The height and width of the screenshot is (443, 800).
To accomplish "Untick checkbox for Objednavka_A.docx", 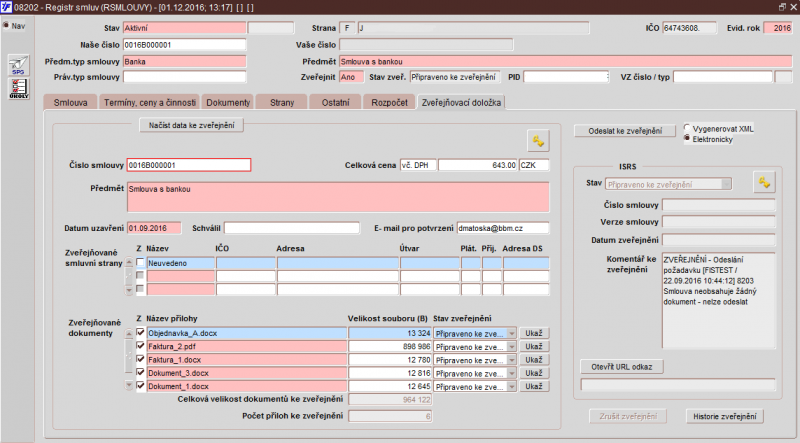I will click(140, 333).
